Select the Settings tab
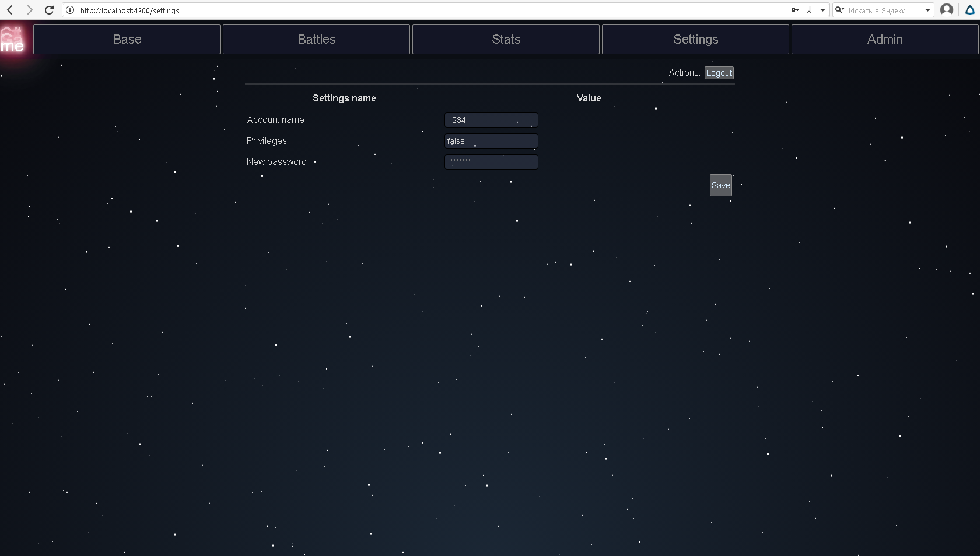Image resolution: width=980 pixels, height=556 pixels. pyautogui.click(x=696, y=39)
